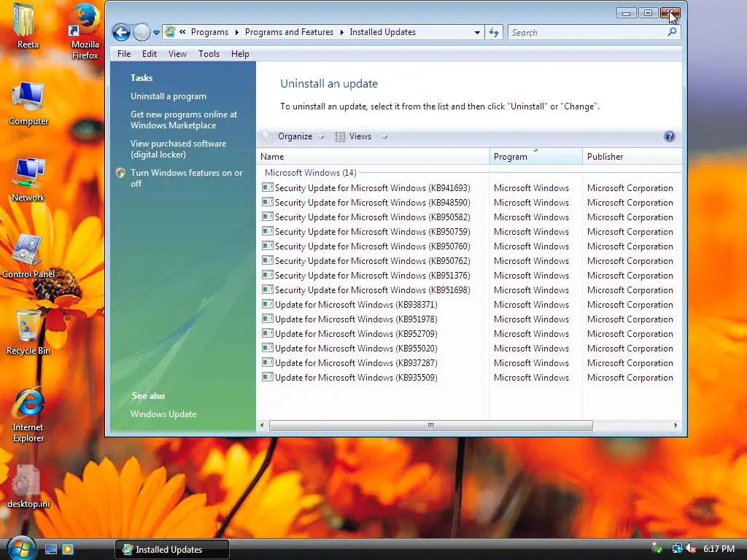Viewport: 747px width, 560px height.
Task: Click the muted volume tray icon
Action: coord(691,549)
